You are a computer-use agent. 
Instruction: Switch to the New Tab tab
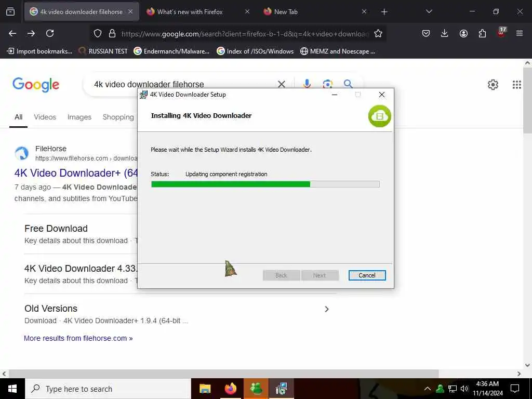tap(286, 11)
